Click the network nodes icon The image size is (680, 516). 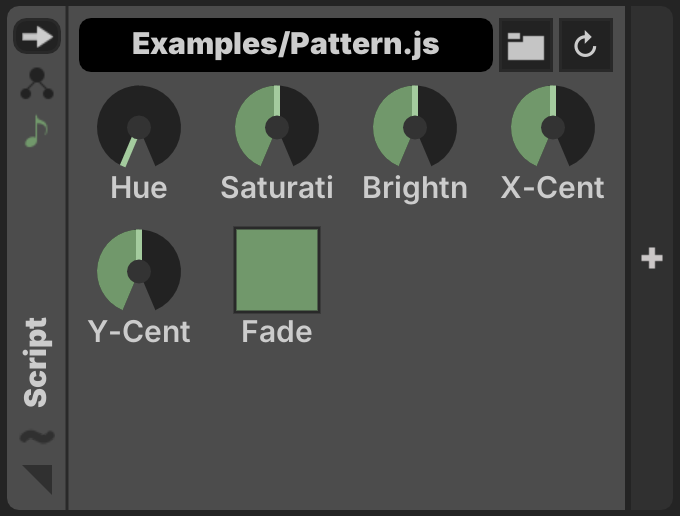(37, 85)
